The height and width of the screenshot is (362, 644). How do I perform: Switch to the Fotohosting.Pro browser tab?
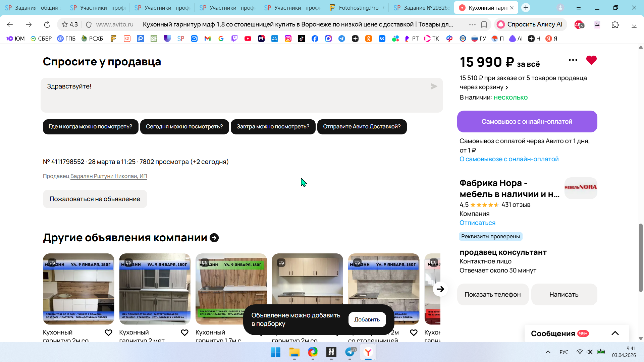coord(357,8)
